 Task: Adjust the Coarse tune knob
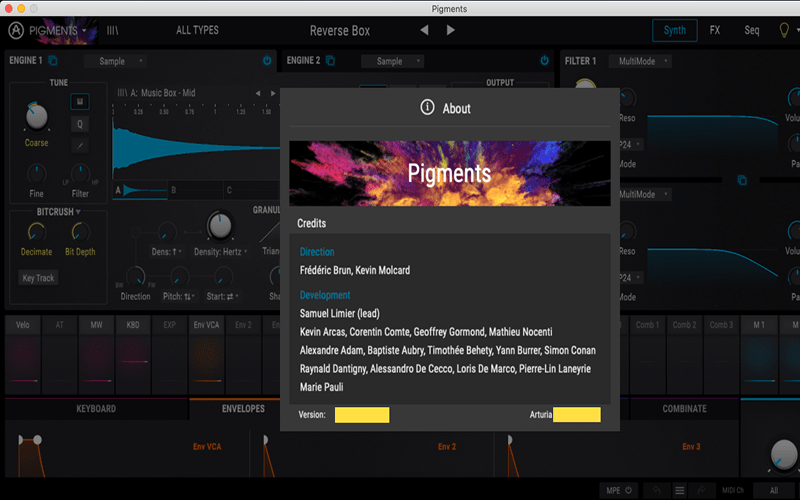(x=37, y=119)
